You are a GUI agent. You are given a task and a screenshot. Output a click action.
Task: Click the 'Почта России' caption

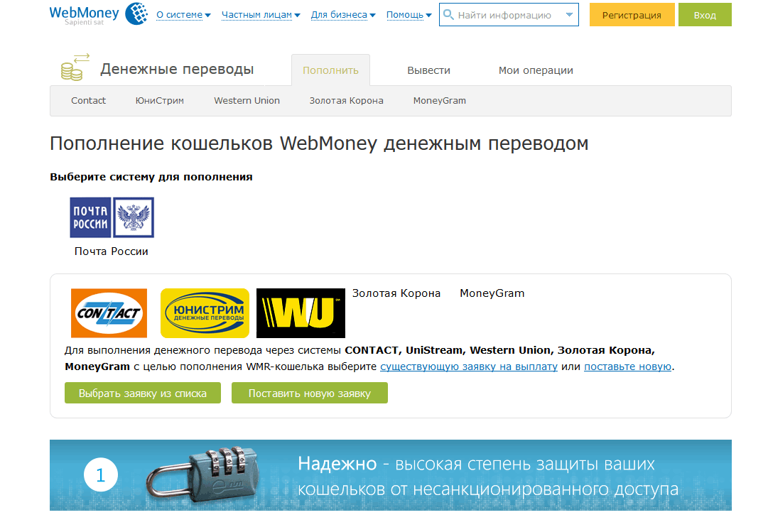pyautogui.click(x=111, y=251)
